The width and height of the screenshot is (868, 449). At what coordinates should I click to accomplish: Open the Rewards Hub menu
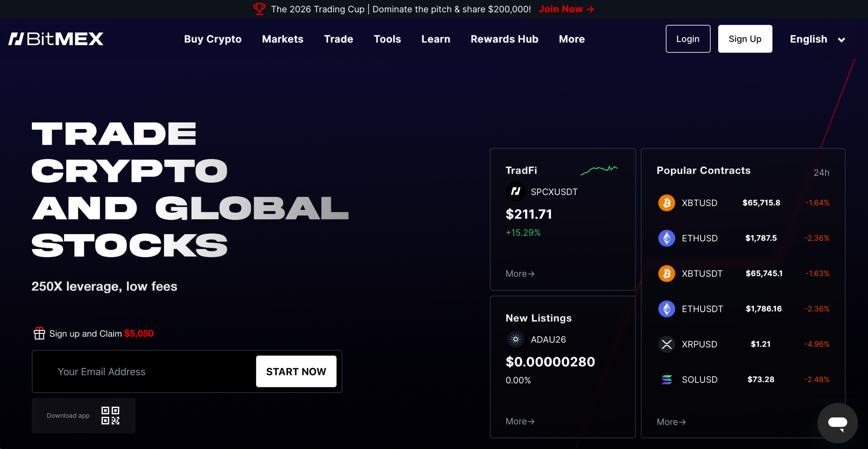click(x=504, y=39)
